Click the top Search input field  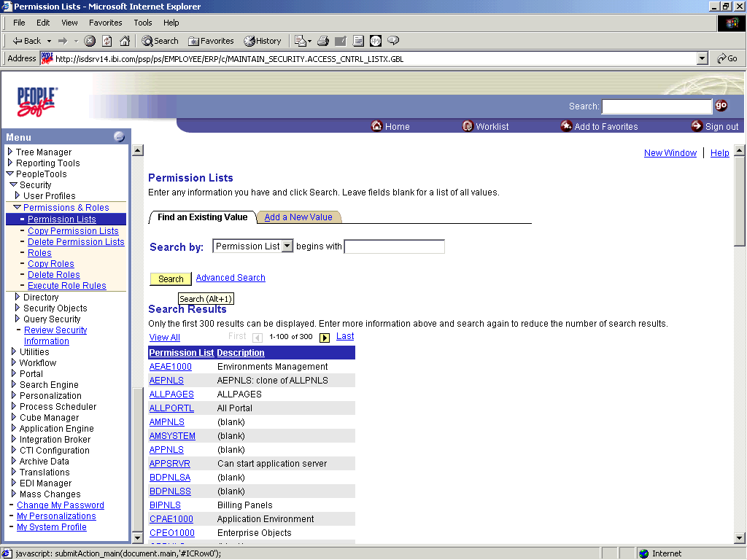tap(657, 106)
